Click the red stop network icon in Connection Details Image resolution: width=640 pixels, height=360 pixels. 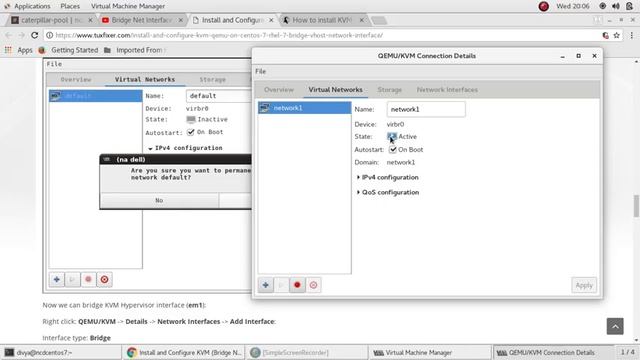297,285
